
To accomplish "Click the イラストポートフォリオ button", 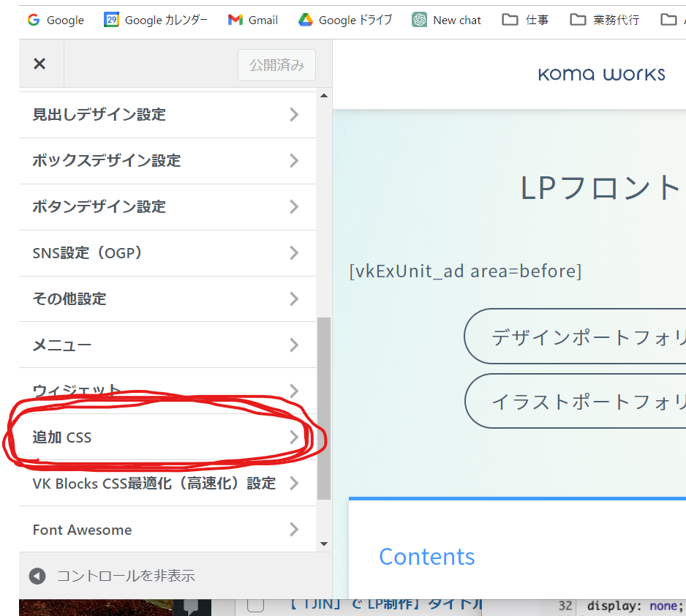I will tap(578, 402).
